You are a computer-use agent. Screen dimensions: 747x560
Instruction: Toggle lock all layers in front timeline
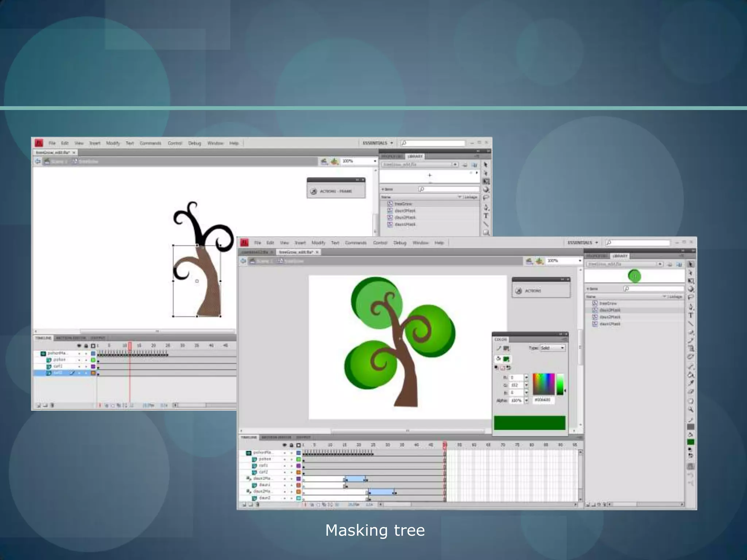(x=291, y=445)
